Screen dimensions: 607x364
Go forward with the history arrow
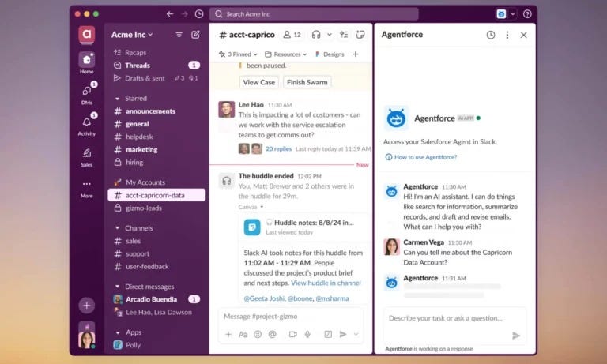pyautogui.click(x=185, y=14)
